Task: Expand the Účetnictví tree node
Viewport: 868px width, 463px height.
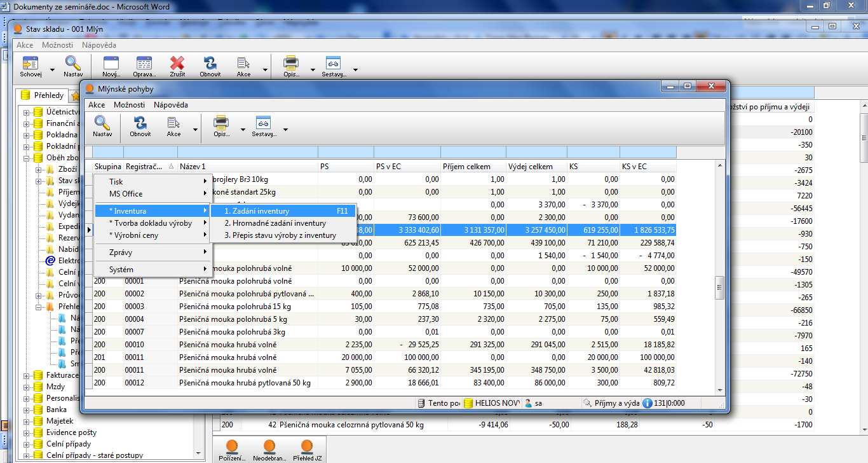Action: point(27,112)
